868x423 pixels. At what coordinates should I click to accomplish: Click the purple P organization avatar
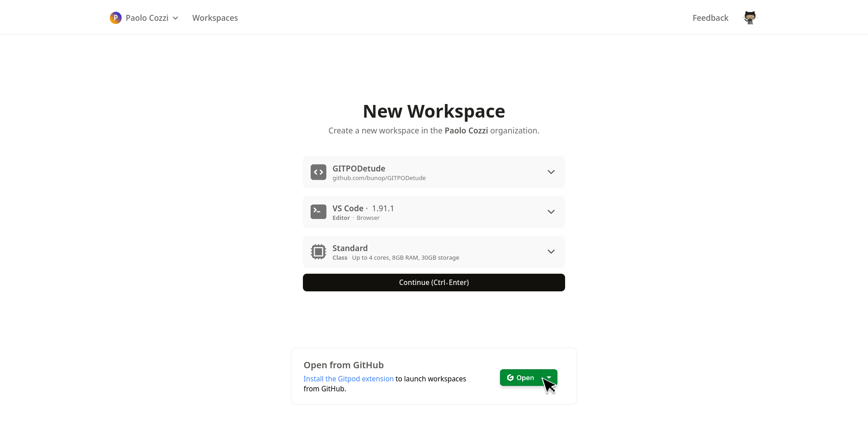tap(115, 18)
